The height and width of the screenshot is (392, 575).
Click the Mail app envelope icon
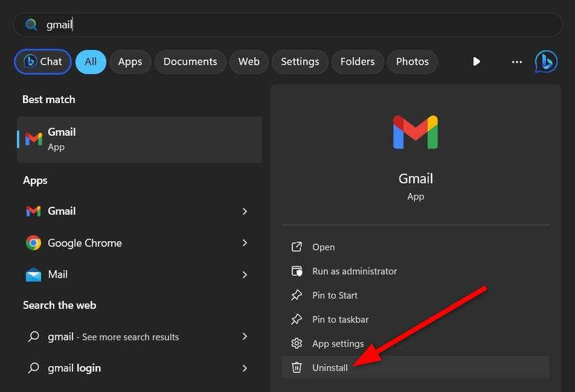coord(33,274)
